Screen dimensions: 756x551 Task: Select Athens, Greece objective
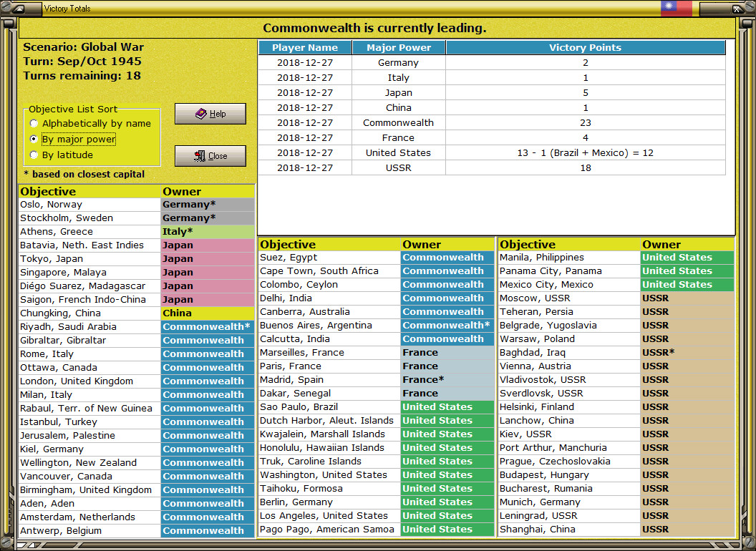tap(89, 231)
